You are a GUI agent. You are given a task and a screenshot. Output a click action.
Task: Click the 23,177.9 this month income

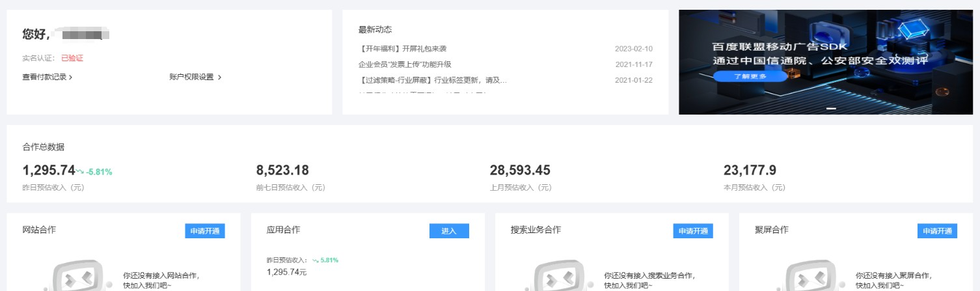point(750,171)
